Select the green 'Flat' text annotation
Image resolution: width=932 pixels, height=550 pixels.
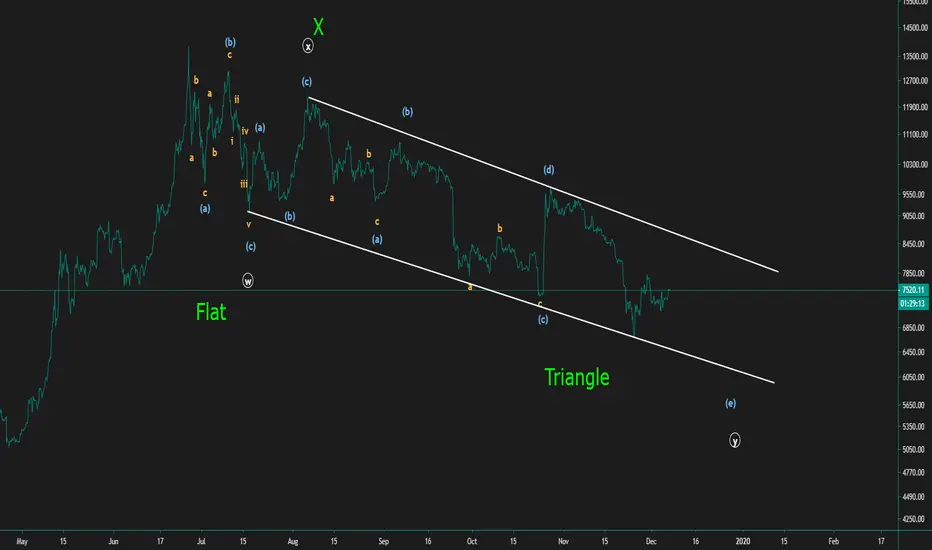coord(211,312)
